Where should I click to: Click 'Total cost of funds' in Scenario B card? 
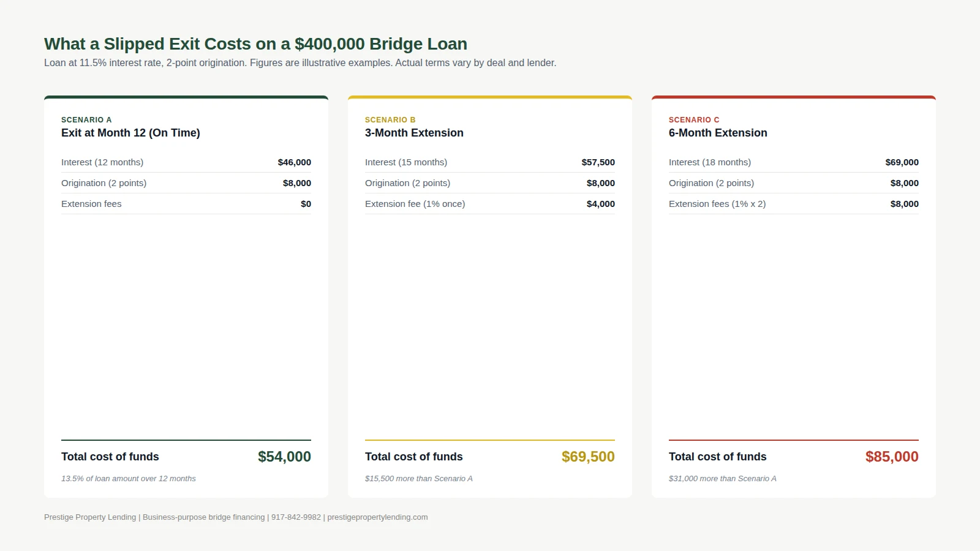click(414, 457)
